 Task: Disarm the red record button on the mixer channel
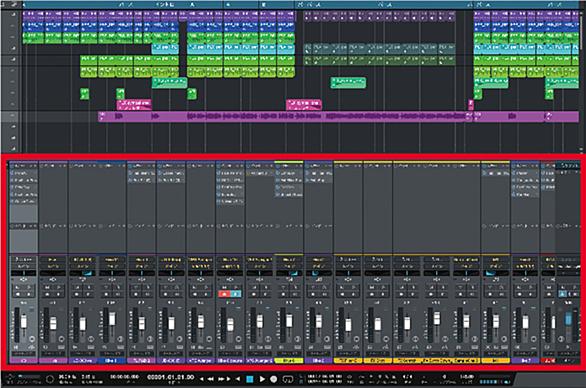click(x=224, y=294)
